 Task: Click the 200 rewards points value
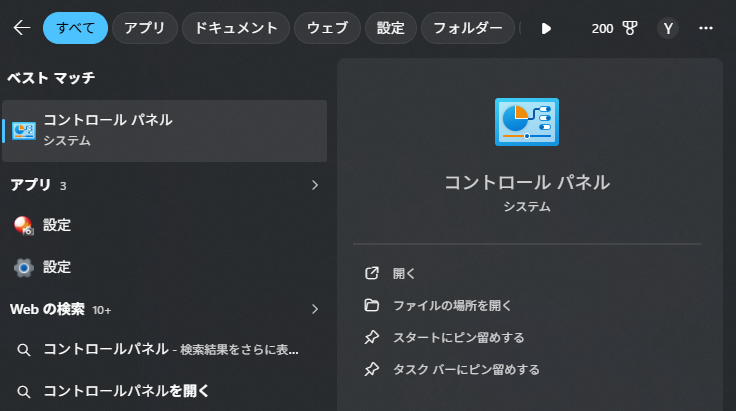click(602, 29)
